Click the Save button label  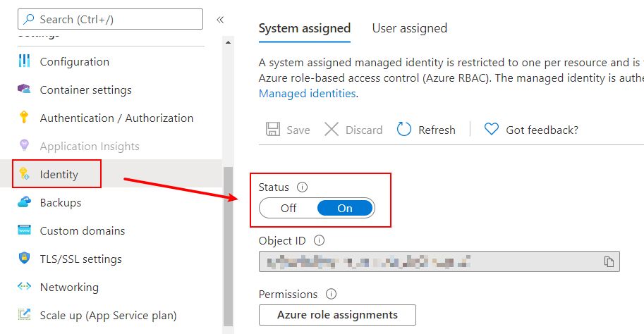(x=298, y=130)
